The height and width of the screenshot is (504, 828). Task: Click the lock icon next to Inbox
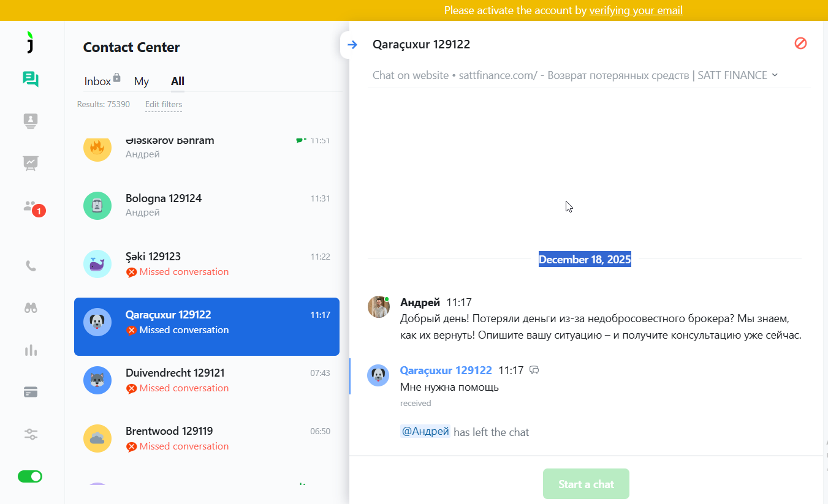tap(117, 77)
